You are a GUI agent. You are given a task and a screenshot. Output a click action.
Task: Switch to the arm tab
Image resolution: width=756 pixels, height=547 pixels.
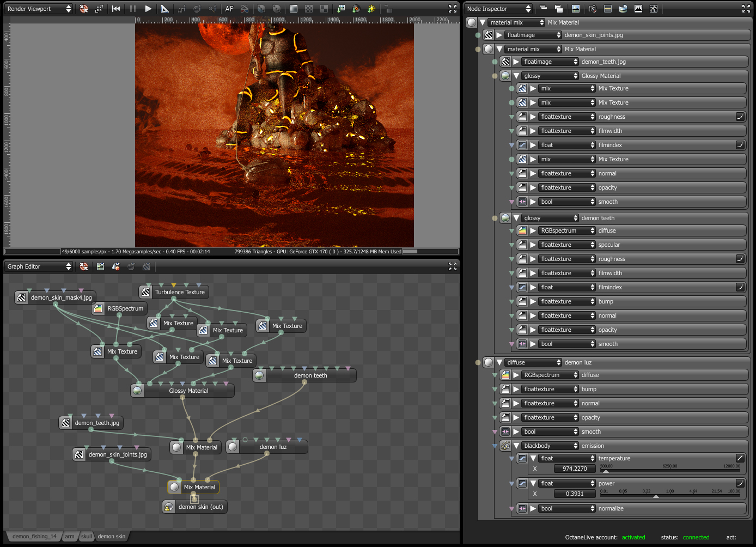point(70,537)
